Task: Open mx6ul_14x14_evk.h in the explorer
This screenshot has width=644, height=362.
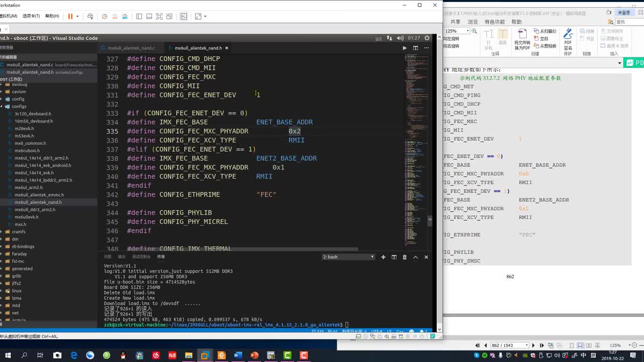Action: point(34,172)
